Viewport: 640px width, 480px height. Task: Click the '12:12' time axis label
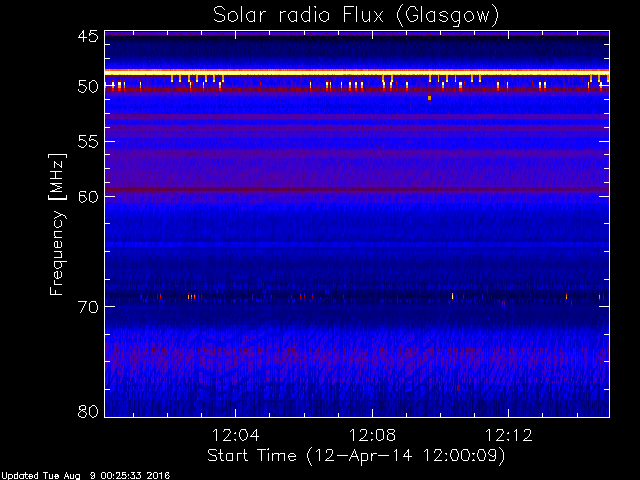pyautogui.click(x=509, y=435)
